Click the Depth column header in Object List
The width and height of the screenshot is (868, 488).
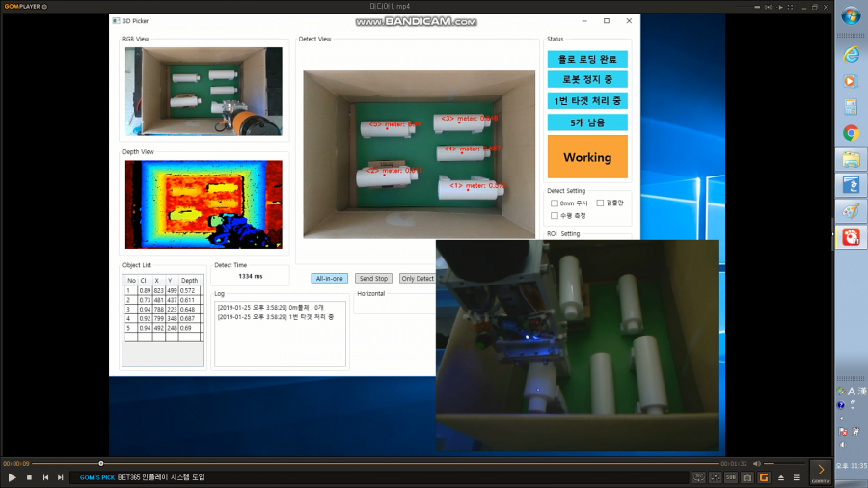click(189, 281)
